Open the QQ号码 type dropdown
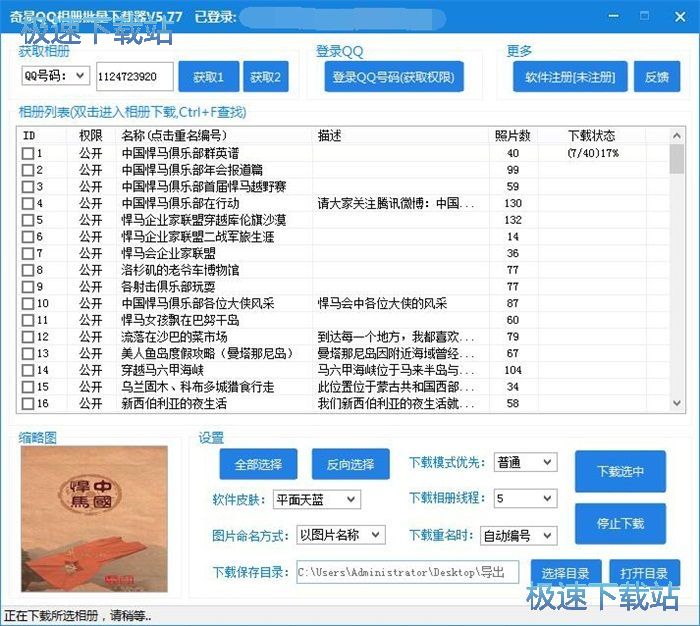 click(55, 76)
